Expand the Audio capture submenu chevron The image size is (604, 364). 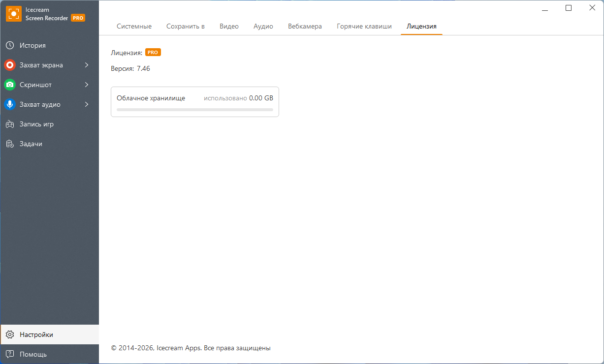[x=87, y=104]
